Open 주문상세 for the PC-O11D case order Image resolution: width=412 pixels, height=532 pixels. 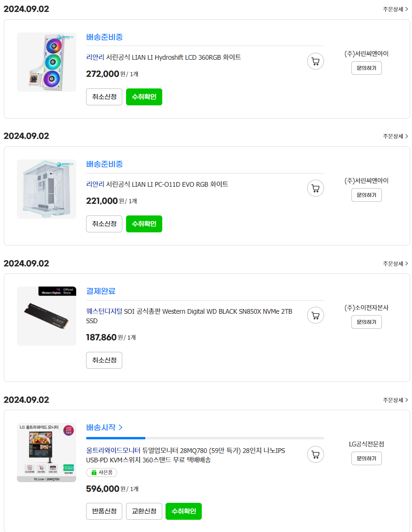[395, 136]
